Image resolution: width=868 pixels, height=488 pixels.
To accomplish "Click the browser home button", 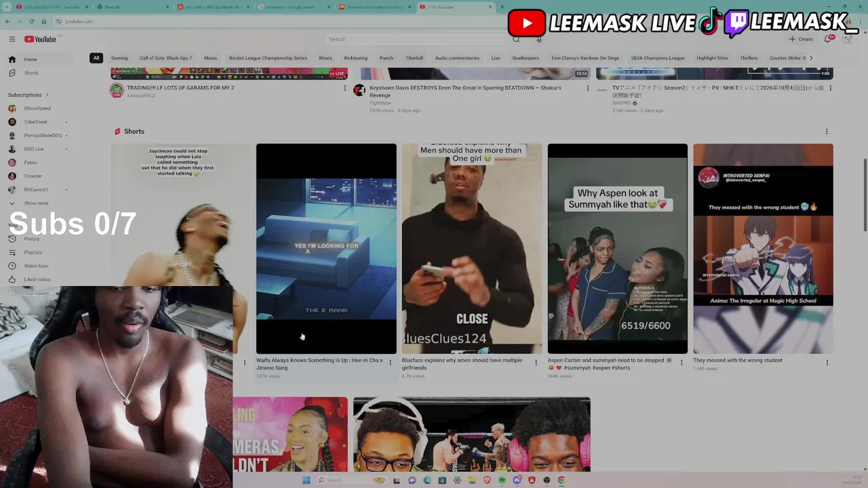I will tap(43, 21).
